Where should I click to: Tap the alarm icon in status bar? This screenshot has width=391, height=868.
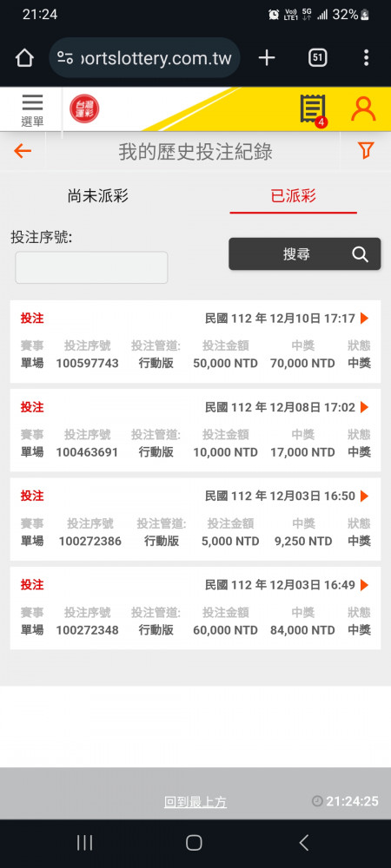pyautogui.click(x=274, y=15)
